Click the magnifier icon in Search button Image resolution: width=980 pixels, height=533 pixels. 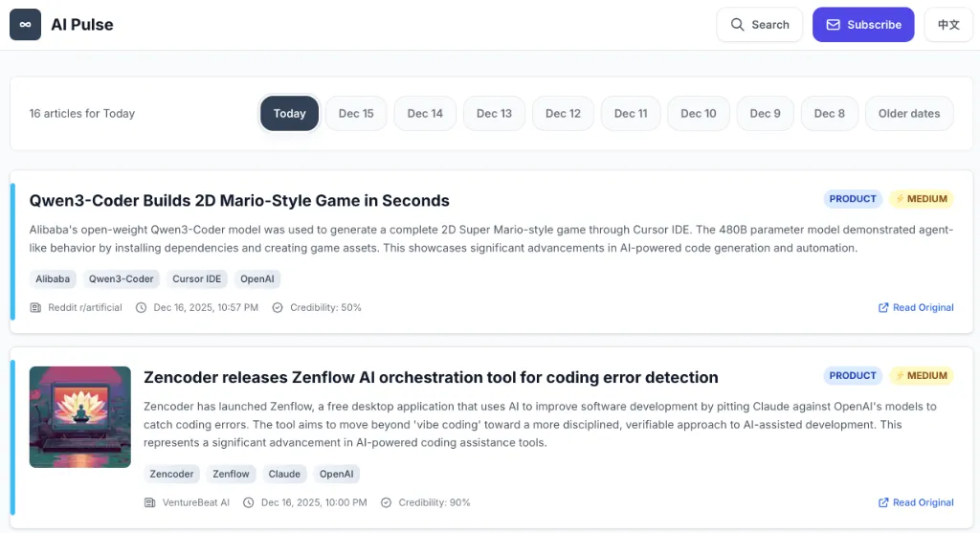coord(738,24)
